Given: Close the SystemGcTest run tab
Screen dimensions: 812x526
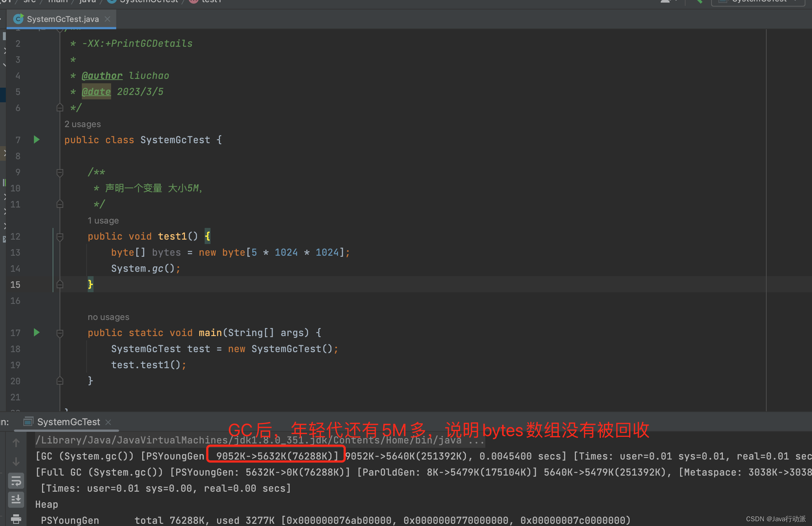Looking at the screenshot, I should coord(108,422).
